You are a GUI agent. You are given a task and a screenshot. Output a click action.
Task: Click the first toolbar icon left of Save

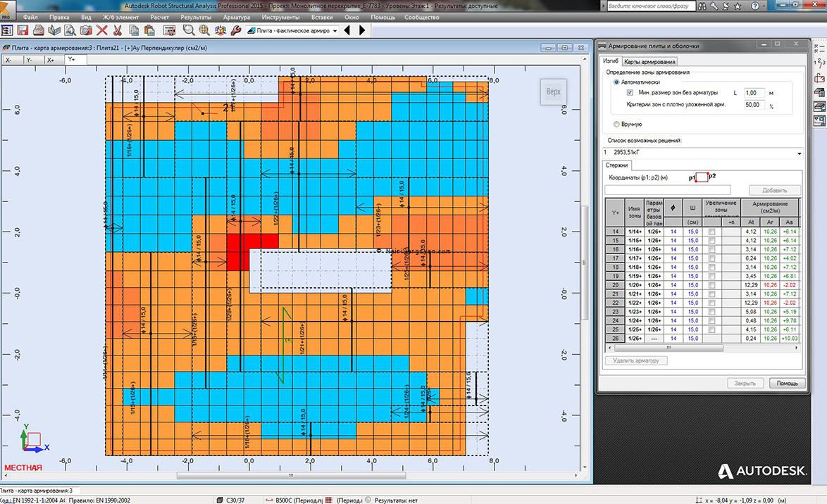(x=7, y=30)
